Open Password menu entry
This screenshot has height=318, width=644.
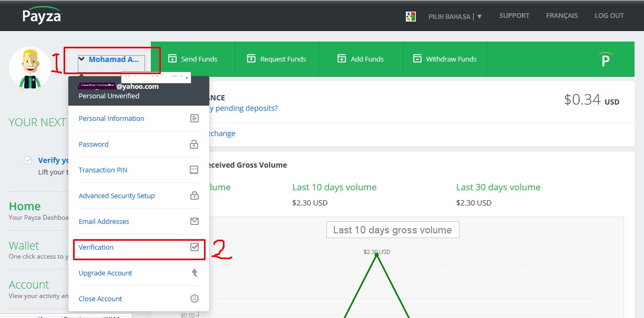[x=139, y=144]
